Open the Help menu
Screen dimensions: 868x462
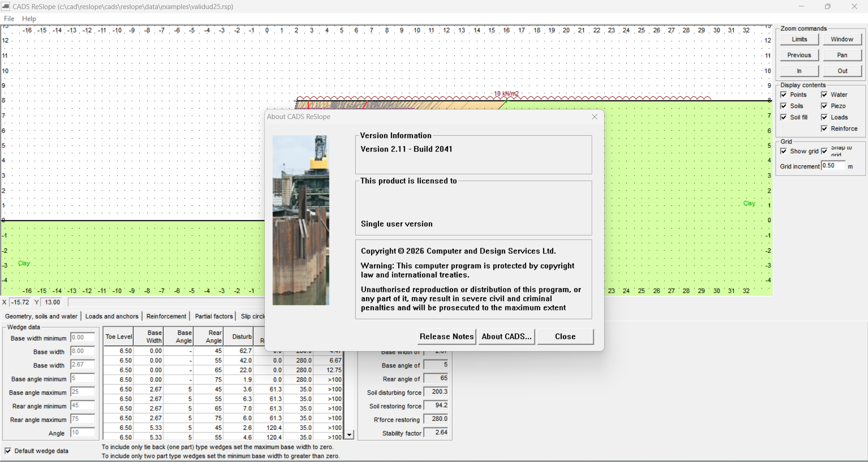point(29,19)
